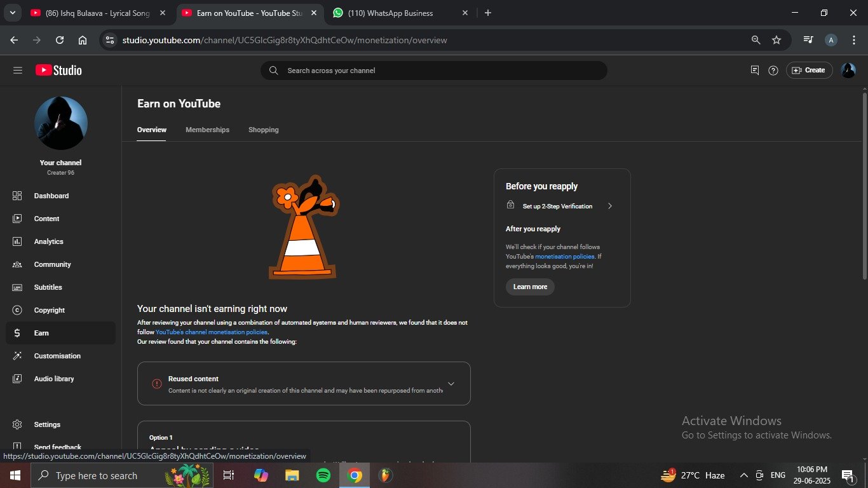
Task: Select the Earn dollar icon
Action: [x=17, y=333]
